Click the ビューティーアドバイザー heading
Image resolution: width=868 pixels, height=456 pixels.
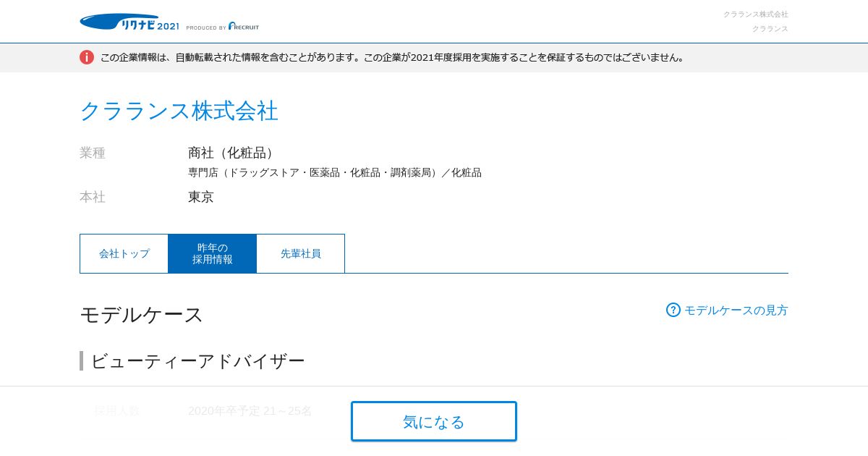[x=197, y=360]
